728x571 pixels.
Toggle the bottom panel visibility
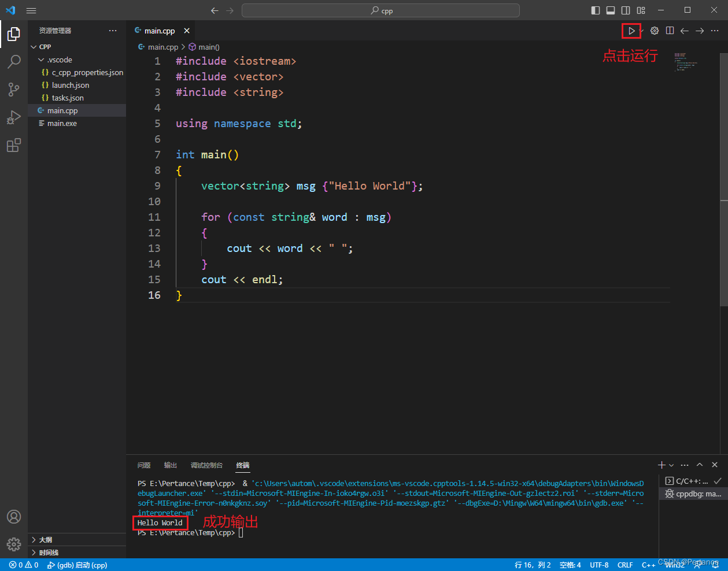pos(611,10)
